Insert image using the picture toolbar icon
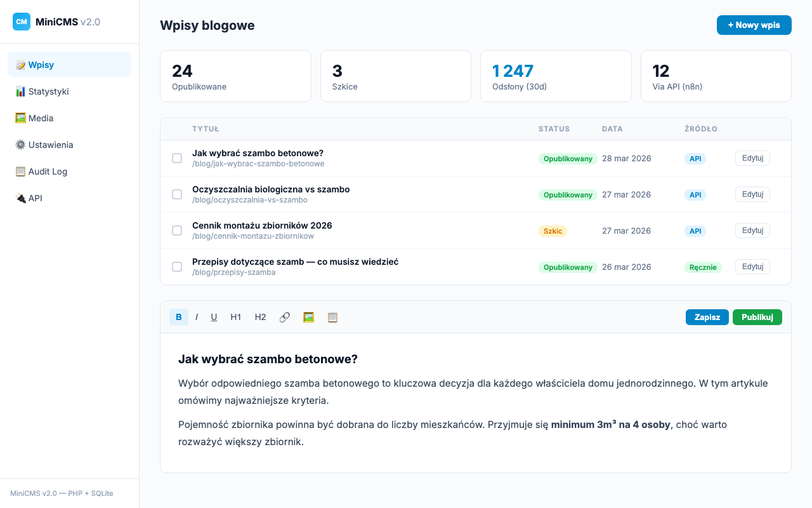The width and height of the screenshot is (812, 508). point(309,317)
